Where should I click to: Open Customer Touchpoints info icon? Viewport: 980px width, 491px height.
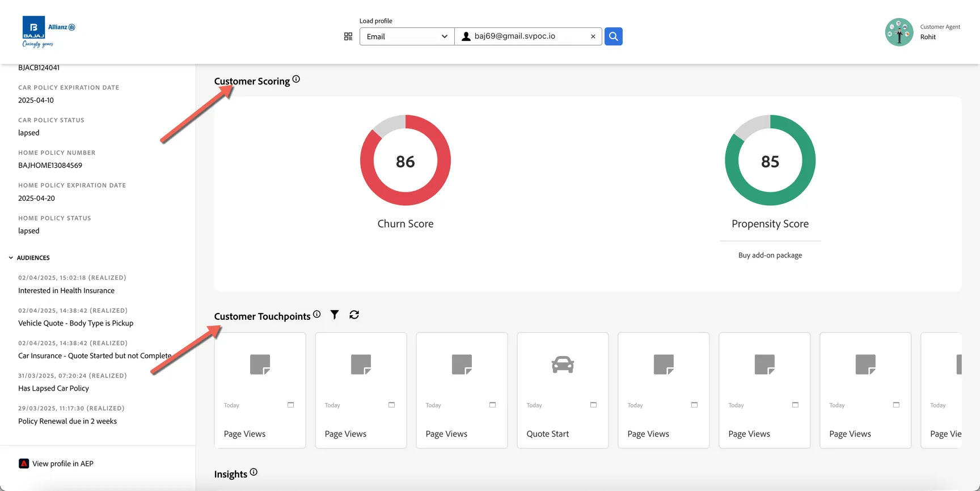tap(317, 314)
